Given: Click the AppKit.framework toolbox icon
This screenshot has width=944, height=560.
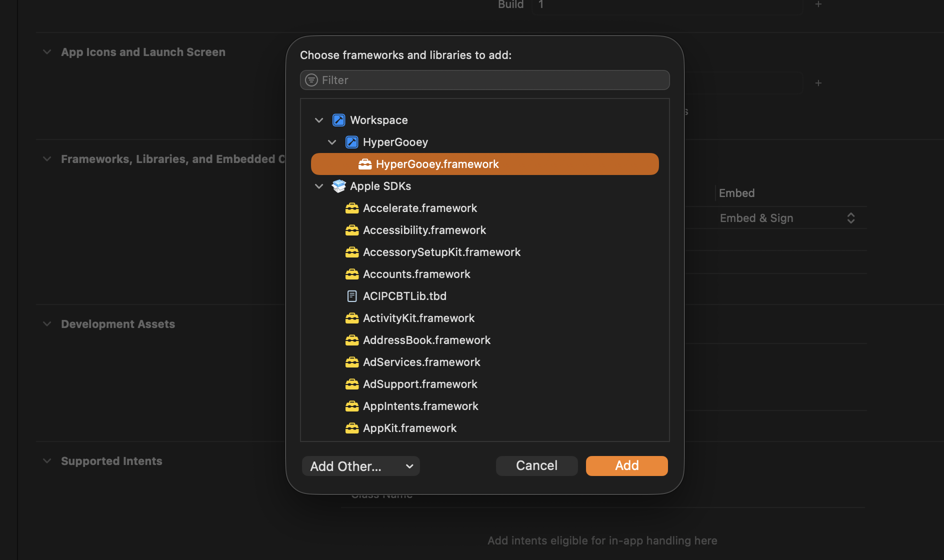Looking at the screenshot, I should tap(352, 428).
